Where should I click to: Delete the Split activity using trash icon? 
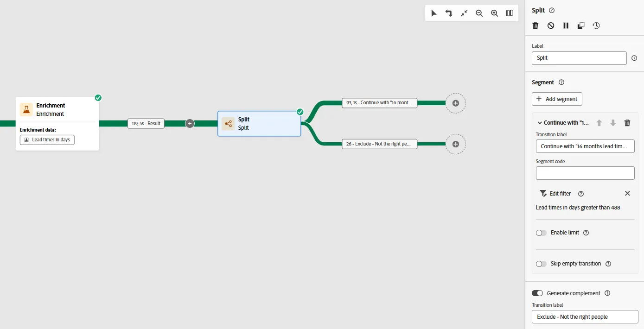coord(536,25)
